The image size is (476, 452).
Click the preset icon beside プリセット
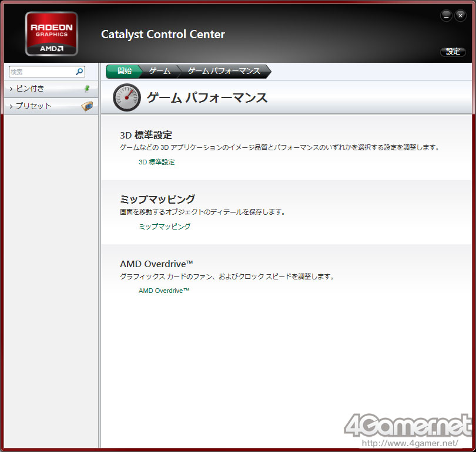pos(87,106)
